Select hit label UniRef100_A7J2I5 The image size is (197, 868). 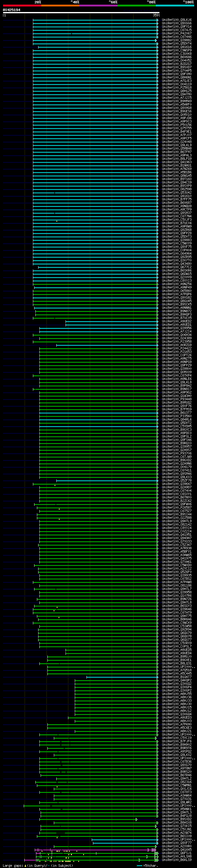177,98
